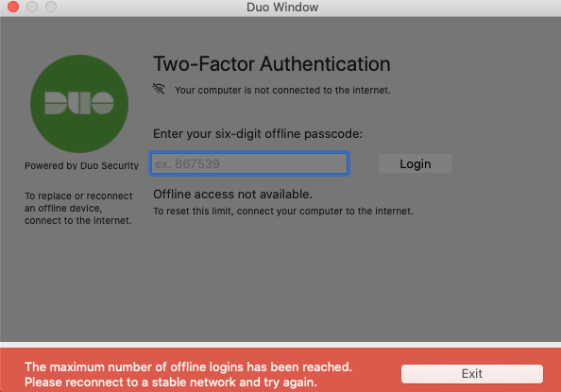561x392 pixels.
Task: Click the "To reset this limit" instruction
Action: click(283, 212)
